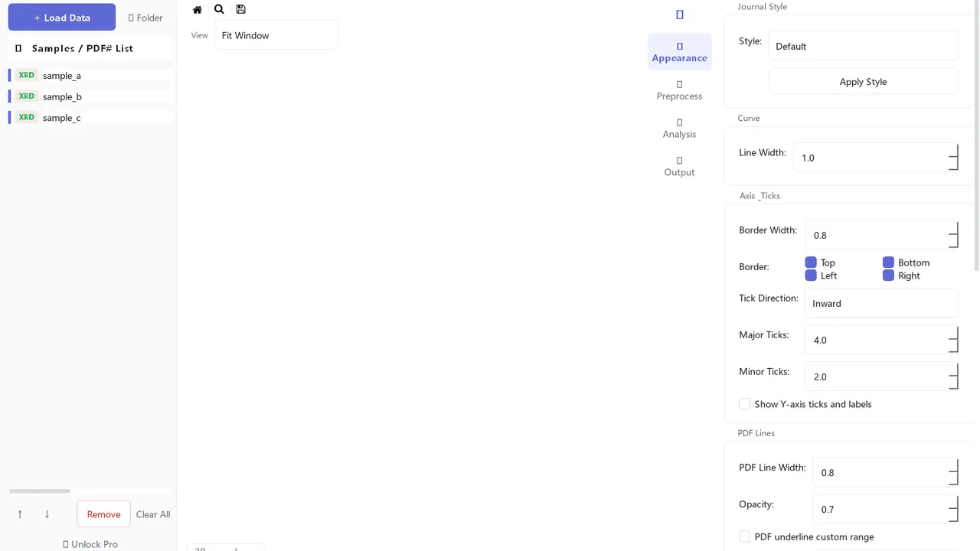Switch to the Preprocess tab

coord(680,90)
